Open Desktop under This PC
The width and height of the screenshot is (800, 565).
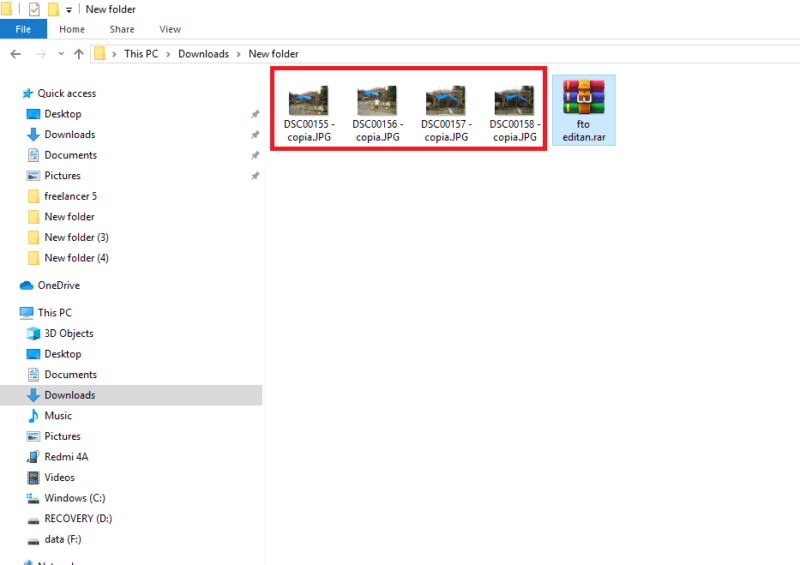(63, 354)
